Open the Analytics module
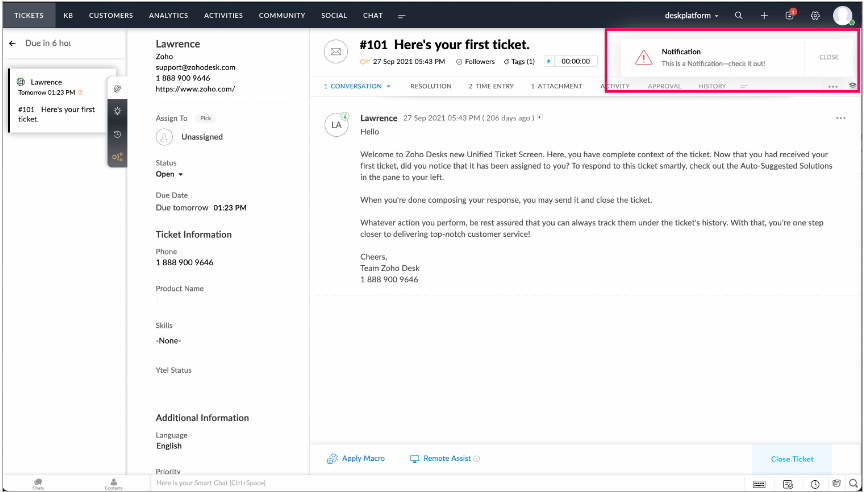This screenshot has width=864, height=492. 168,15
